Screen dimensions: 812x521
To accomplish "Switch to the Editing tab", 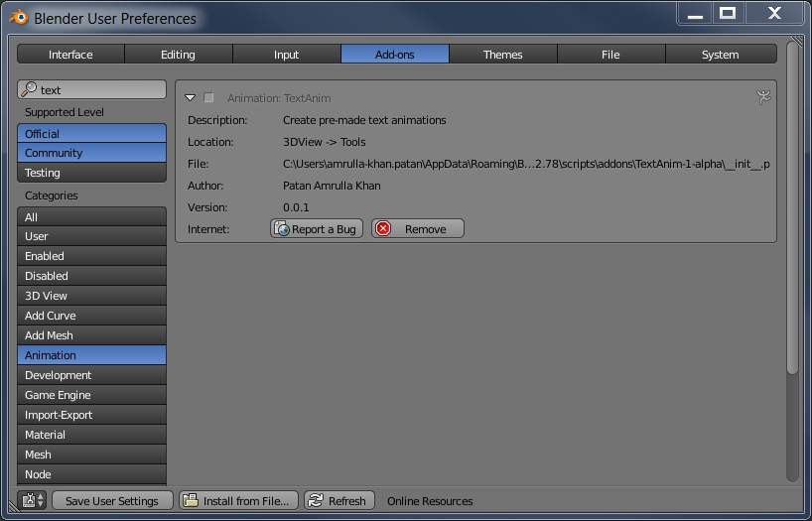I will point(178,54).
